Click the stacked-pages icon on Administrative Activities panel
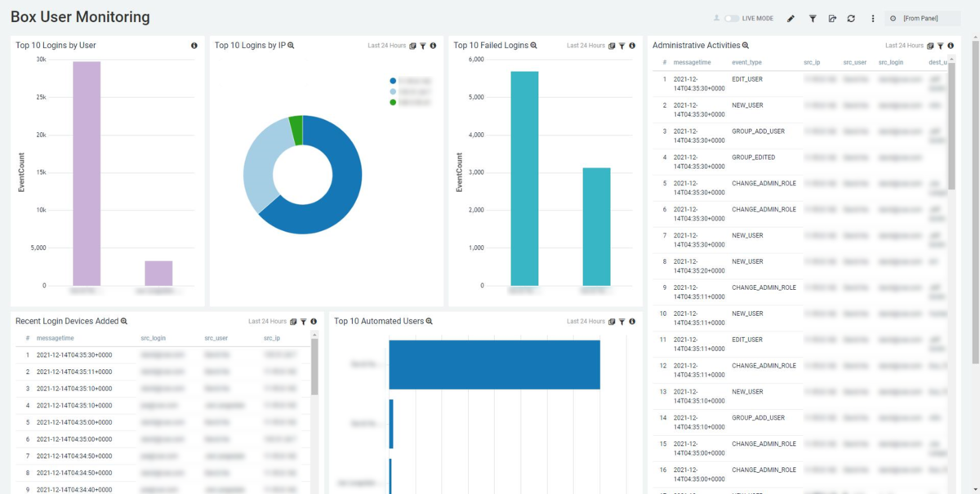 click(931, 46)
